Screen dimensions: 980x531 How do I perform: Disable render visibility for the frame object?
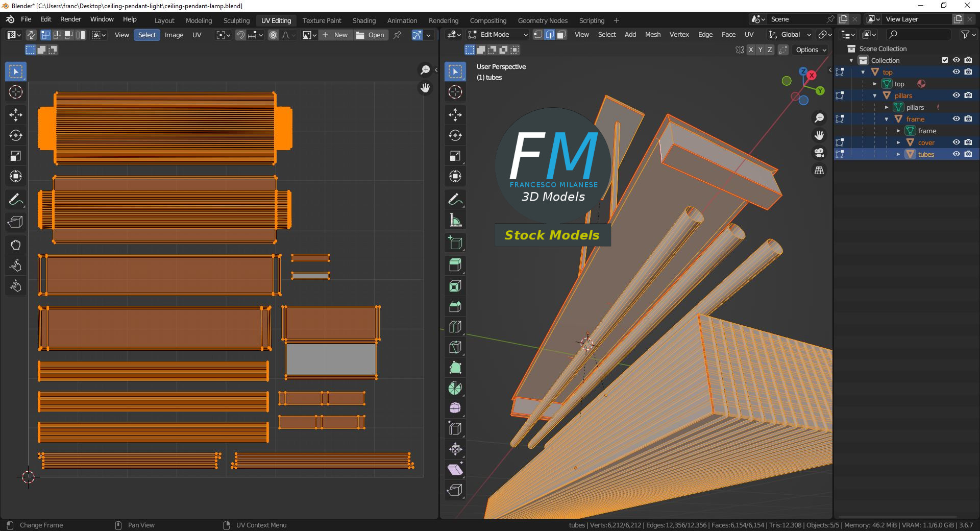tap(968, 119)
